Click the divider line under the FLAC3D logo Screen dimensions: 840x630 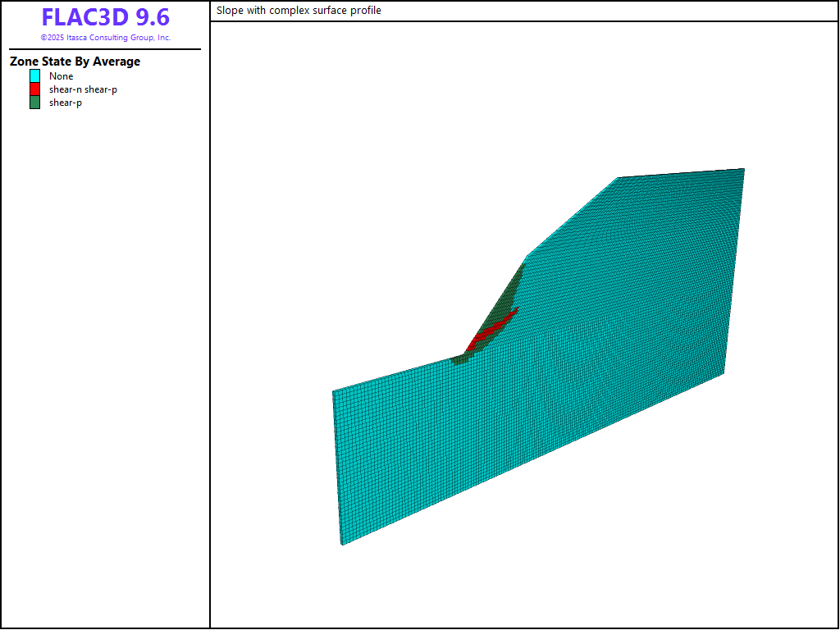(x=105, y=49)
